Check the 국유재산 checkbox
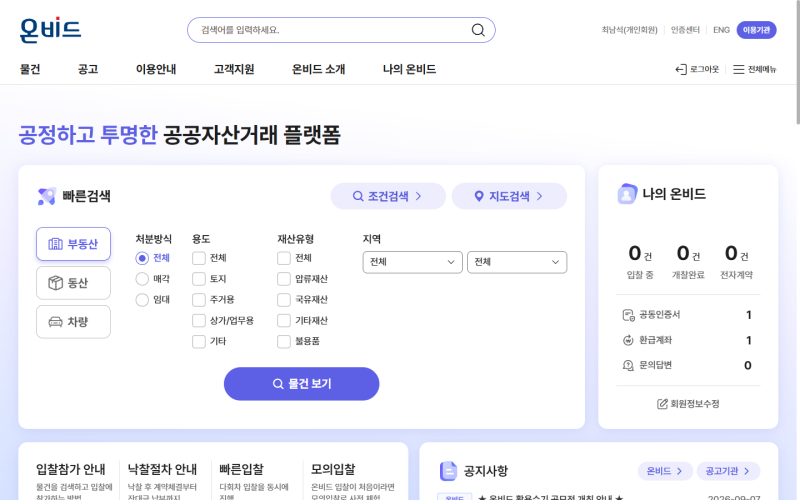This screenshot has width=800, height=500. pyautogui.click(x=284, y=300)
